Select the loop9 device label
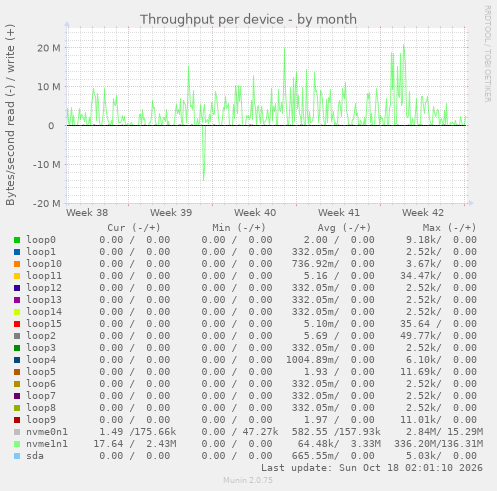The image size is (497, 491). coord(41,420)
